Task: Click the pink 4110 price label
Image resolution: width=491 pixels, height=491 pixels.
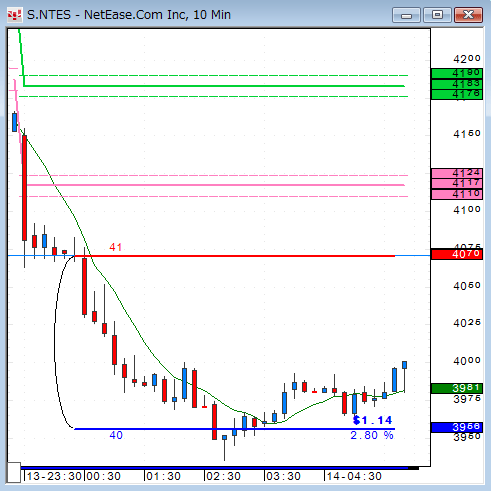Action: click(x=457, y=194)
